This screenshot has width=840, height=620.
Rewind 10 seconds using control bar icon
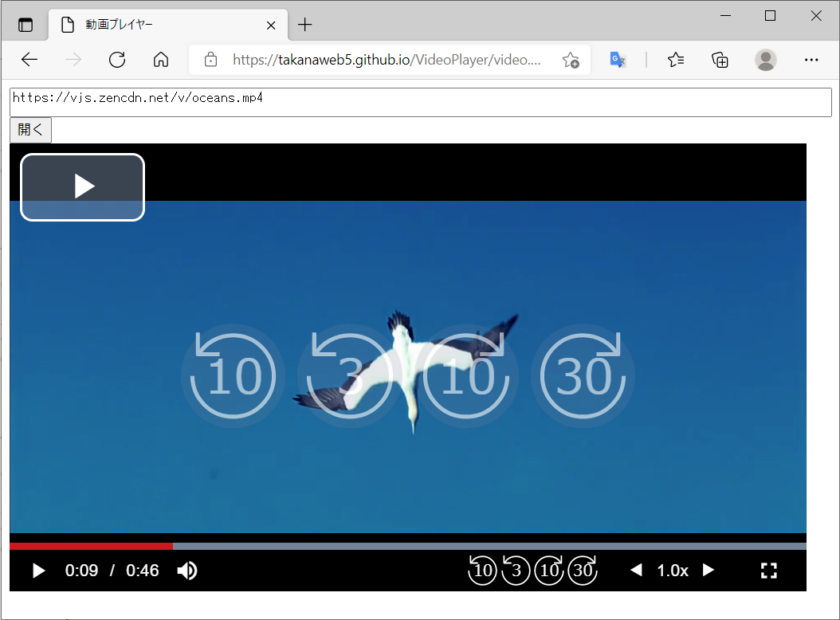(482, 571)
